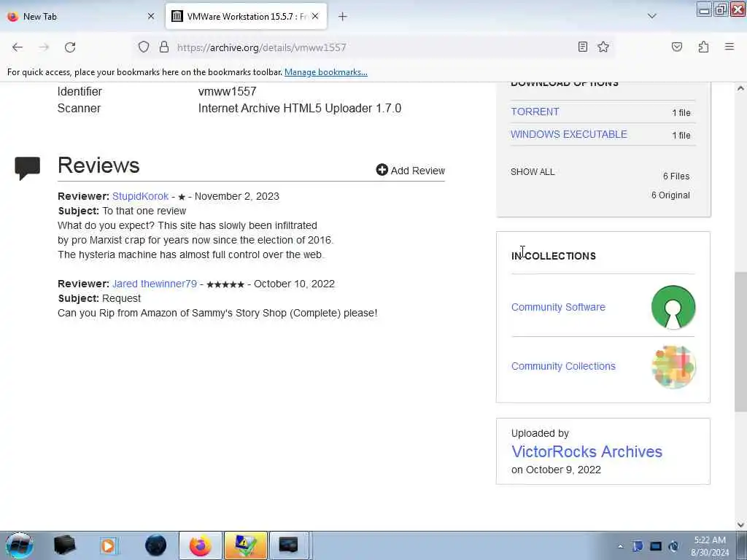
Task: Close the New Tab tab
Action: (151, 16)
